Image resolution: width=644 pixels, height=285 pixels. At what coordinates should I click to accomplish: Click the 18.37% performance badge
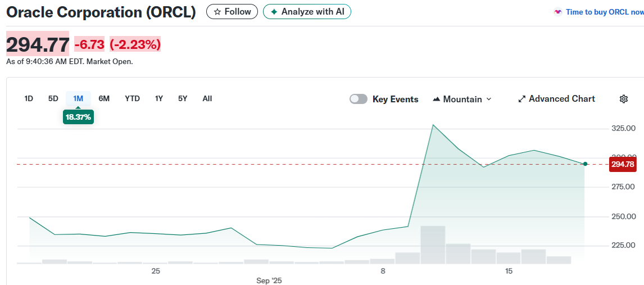point(78,117)
